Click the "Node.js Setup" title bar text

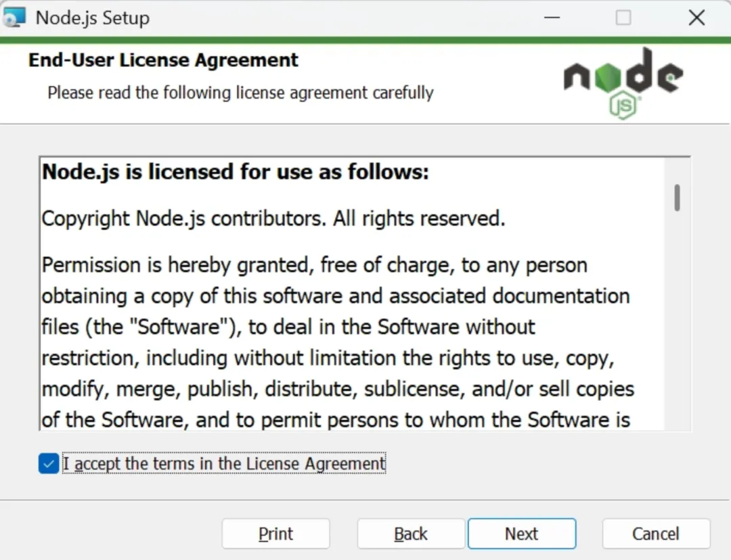pyautogui.click(x=93, y=18)
